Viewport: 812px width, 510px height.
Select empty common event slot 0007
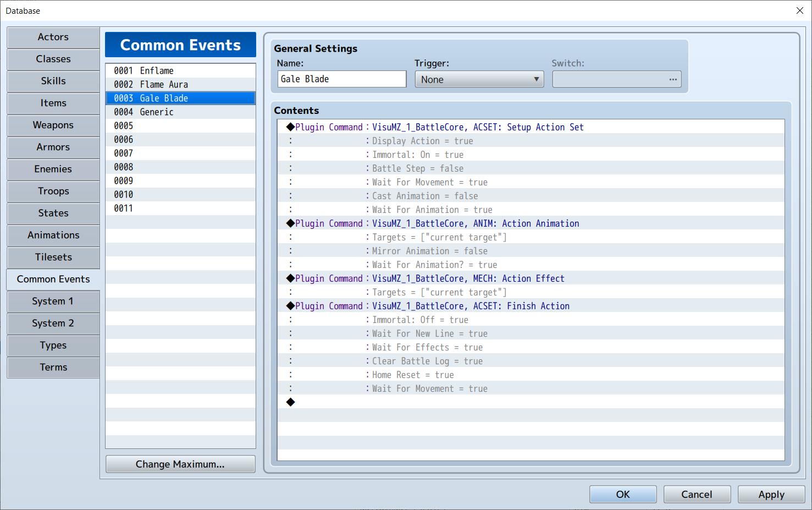point(180,153)
